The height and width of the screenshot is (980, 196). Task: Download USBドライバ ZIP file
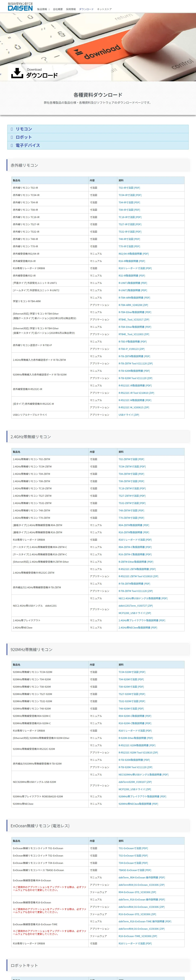(x=129, y=415)
